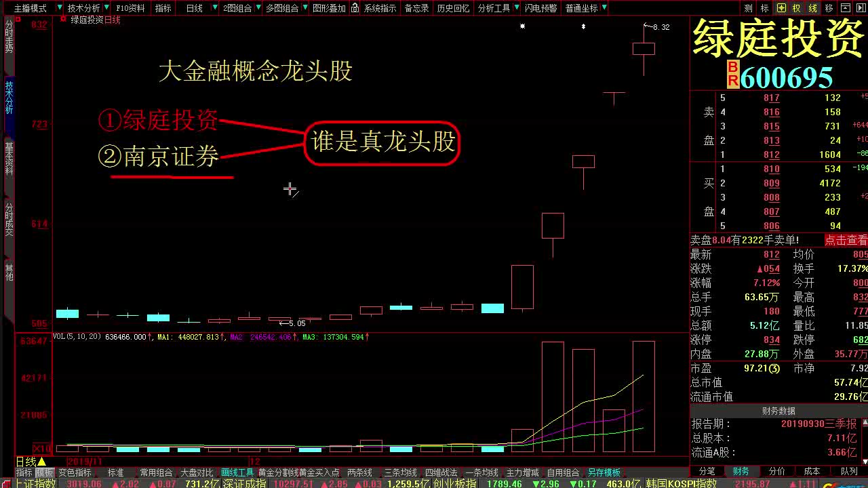This screenshot has height=488, width=868.
Task: Apply 大盘对比 template
Action: [197, 472]
